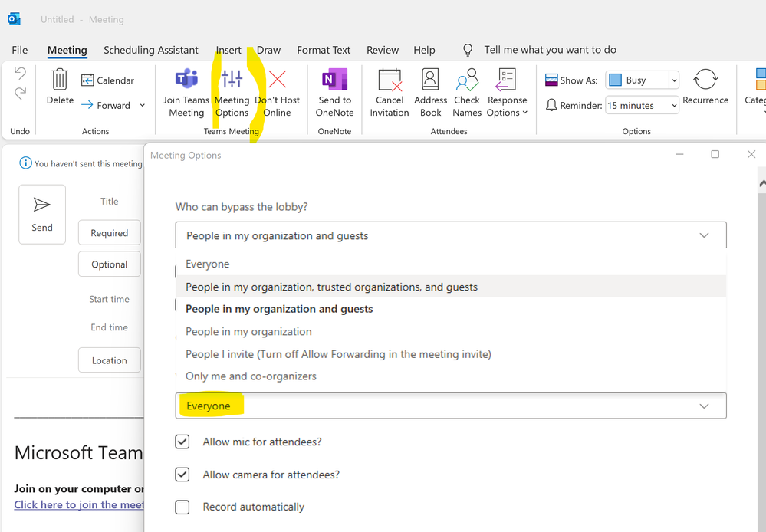
Task: Undo the last action
Action: 20,74
